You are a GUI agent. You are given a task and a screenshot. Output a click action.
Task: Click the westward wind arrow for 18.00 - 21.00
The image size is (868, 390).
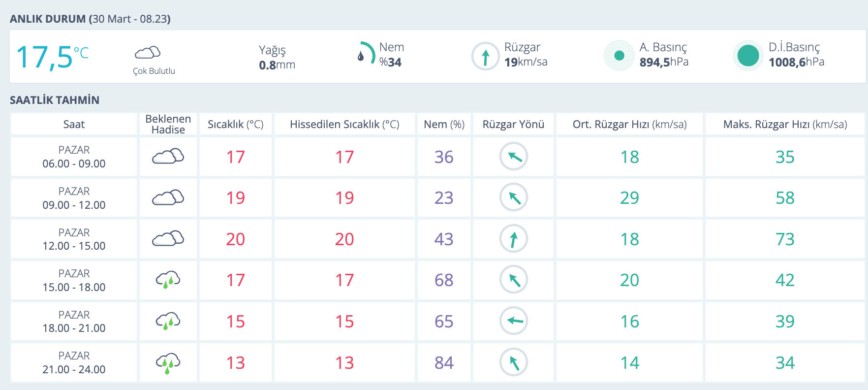[x=513, y=321]
